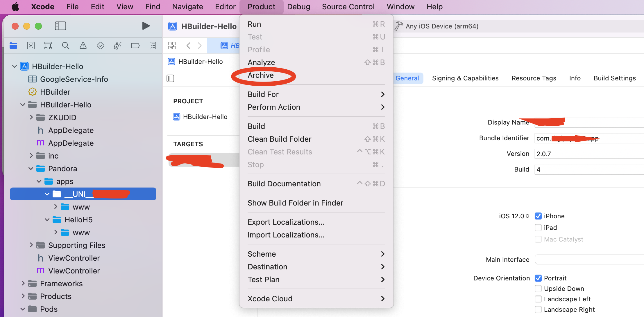
Task: Enable the iPad device checkbox
Action: pos(538,228)
